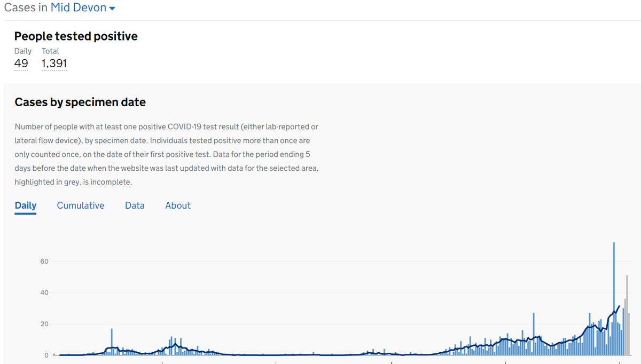Click the 40 y-axis label
Screen dimensions: 641x364
(x=44, y=292)
